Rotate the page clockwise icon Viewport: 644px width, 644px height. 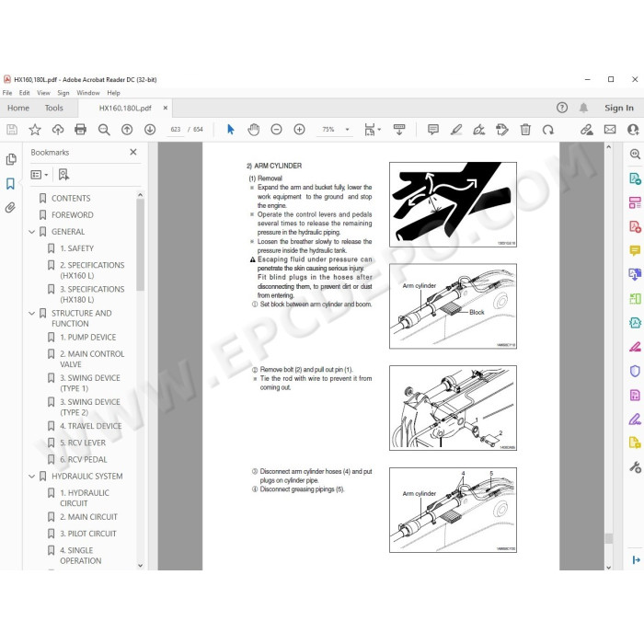point(548,130)
